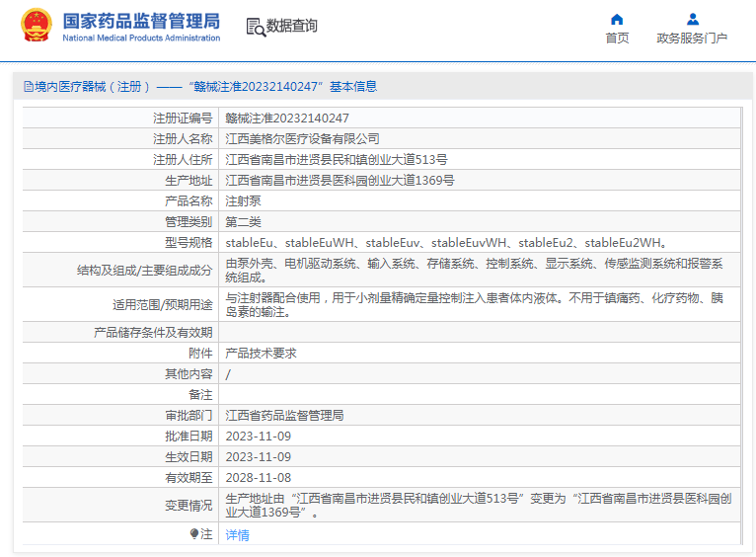Click the 首页 home icon
Viewport: 756px width, 557px height.
click(x=617, y=20)
